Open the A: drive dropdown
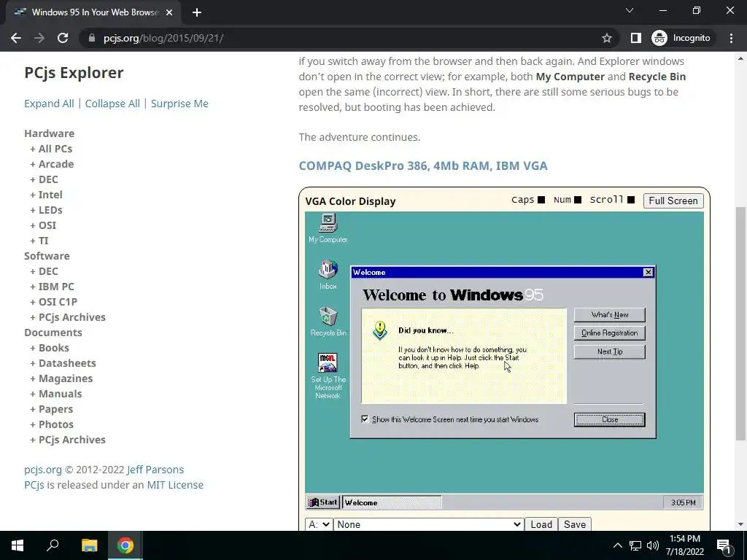 click(320, 524)
